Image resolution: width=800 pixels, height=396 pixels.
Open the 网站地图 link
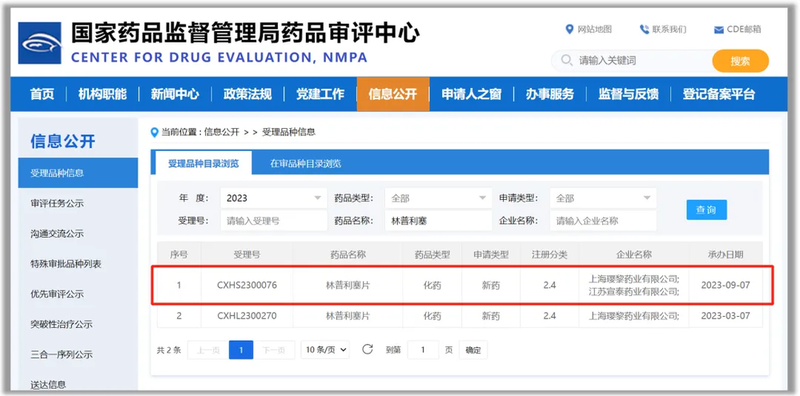[x=594, y=29]
